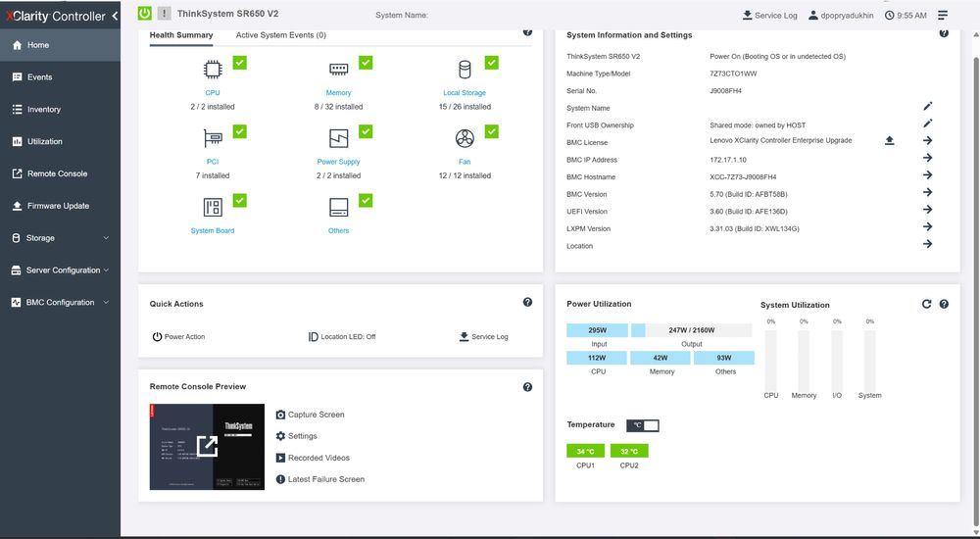Open the hamburger menu at top right

tap(943, 15)
